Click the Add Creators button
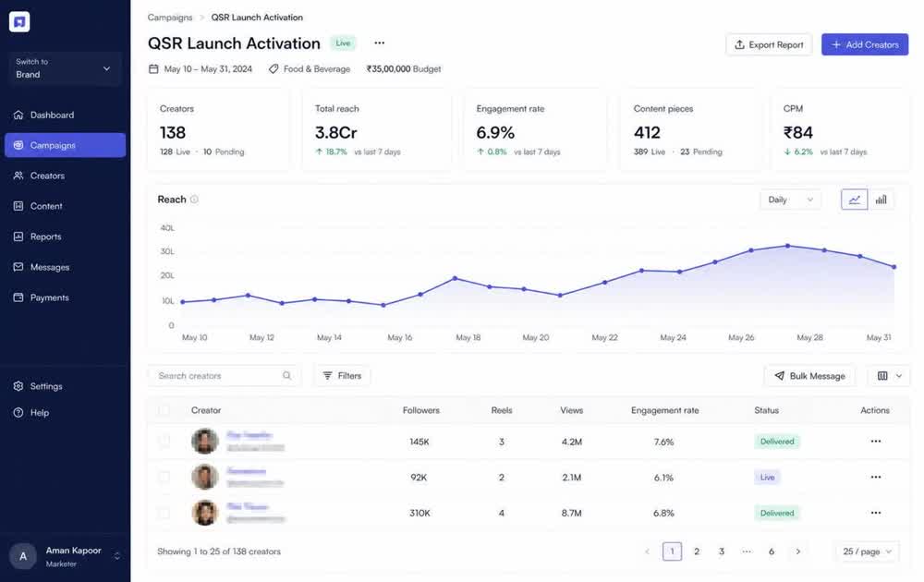The width and height of the screenshot is (924, 582). [x=865, y=44]
